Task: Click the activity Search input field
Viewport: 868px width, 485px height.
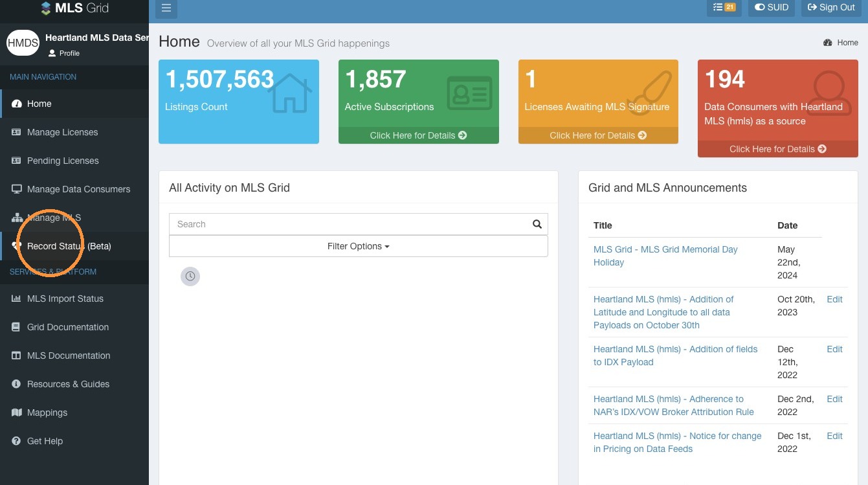Action: [x=348, y=224]
